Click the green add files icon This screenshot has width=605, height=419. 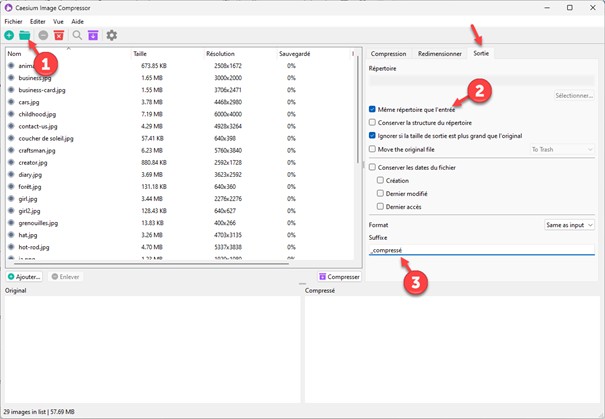9,35
